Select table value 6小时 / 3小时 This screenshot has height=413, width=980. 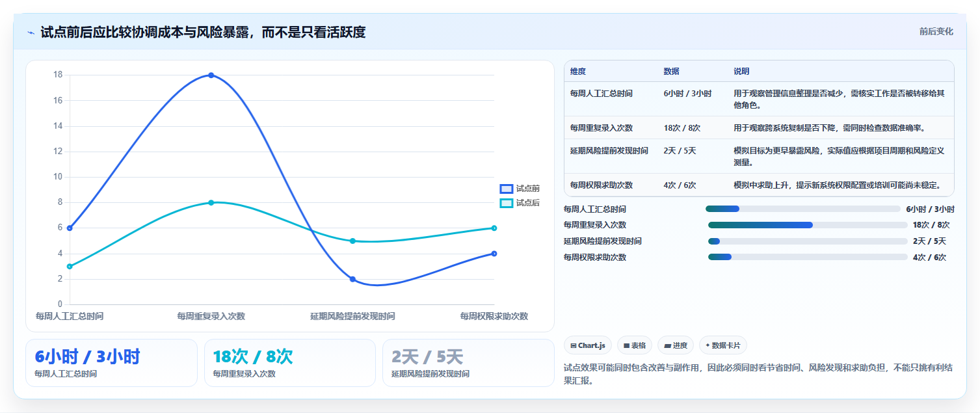pos(687,94)
